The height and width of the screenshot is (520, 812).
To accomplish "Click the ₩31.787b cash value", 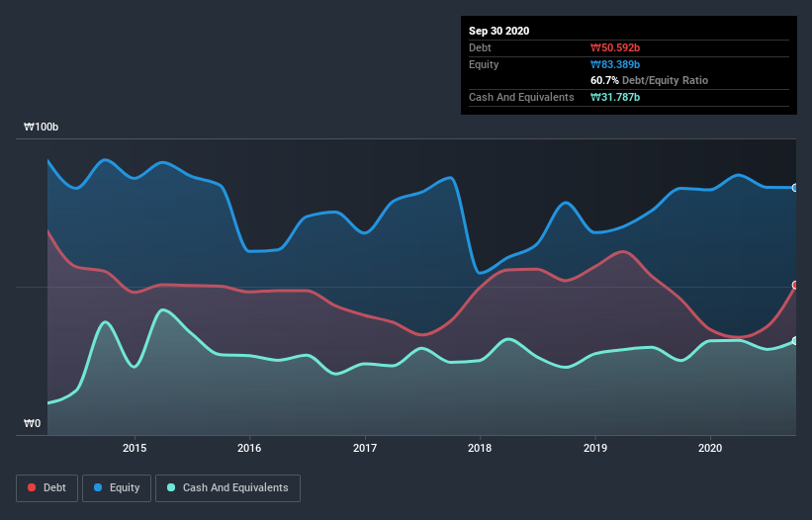I will 615,97.
